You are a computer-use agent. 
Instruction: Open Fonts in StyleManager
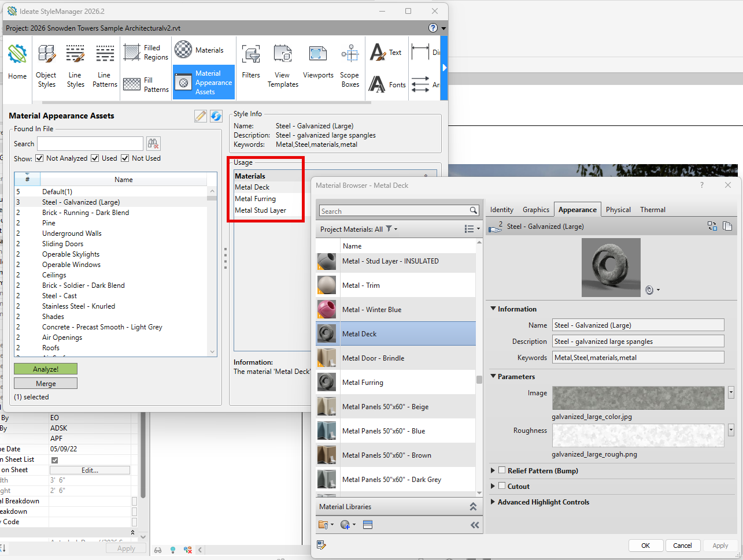click(x=387, y=84)
